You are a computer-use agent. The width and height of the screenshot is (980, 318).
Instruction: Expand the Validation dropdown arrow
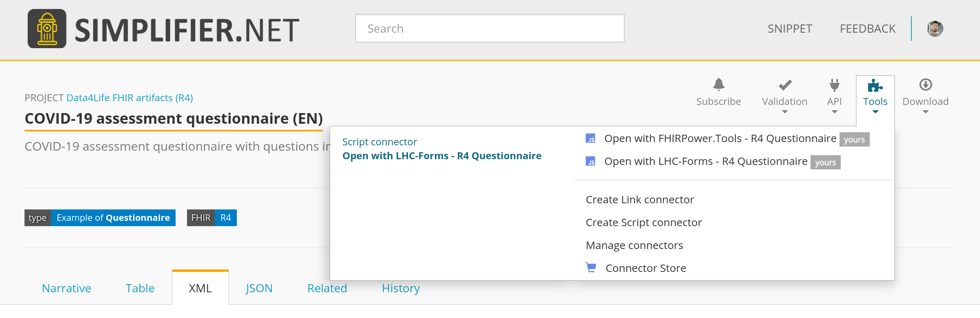[x=785, y=112]
